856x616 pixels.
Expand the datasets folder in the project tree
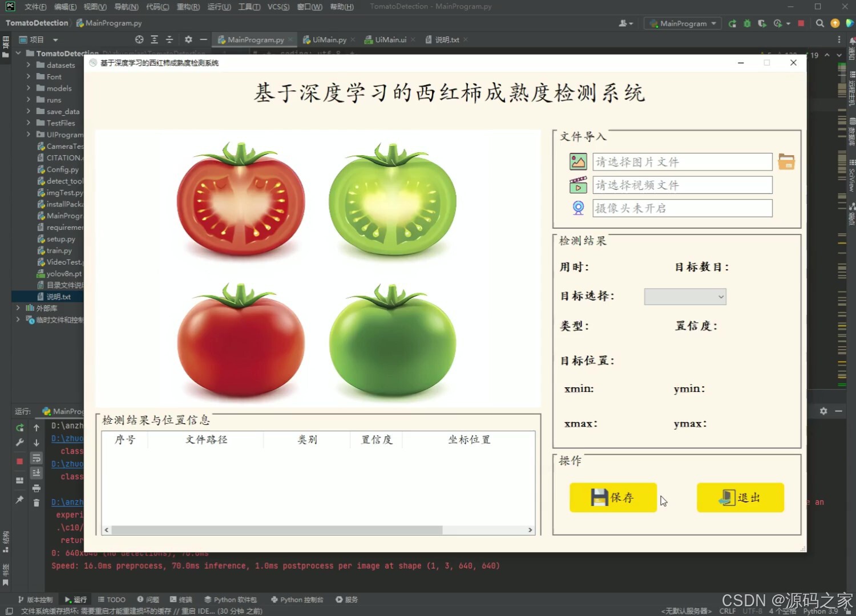pos(27,64)
